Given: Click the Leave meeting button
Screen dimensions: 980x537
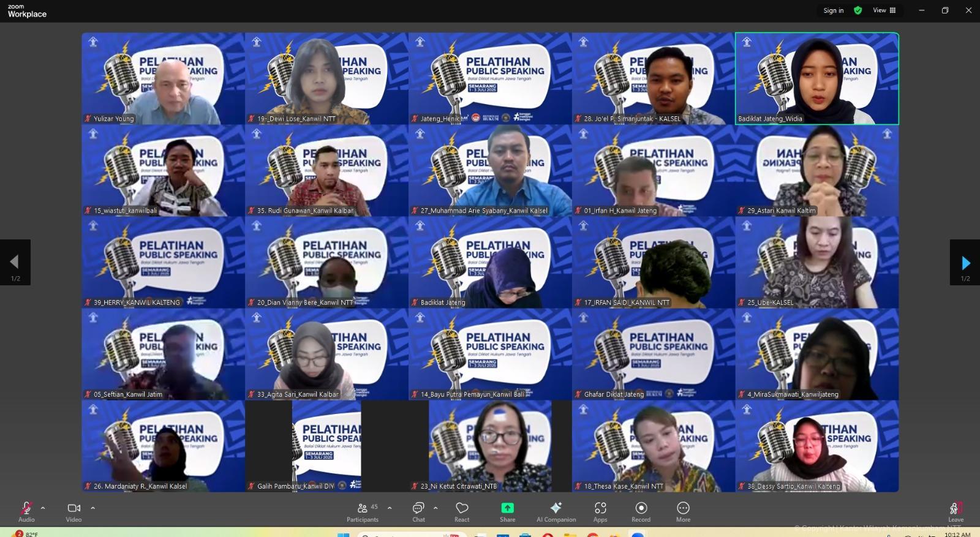Looking at the screenshot, I should (956, 511).
